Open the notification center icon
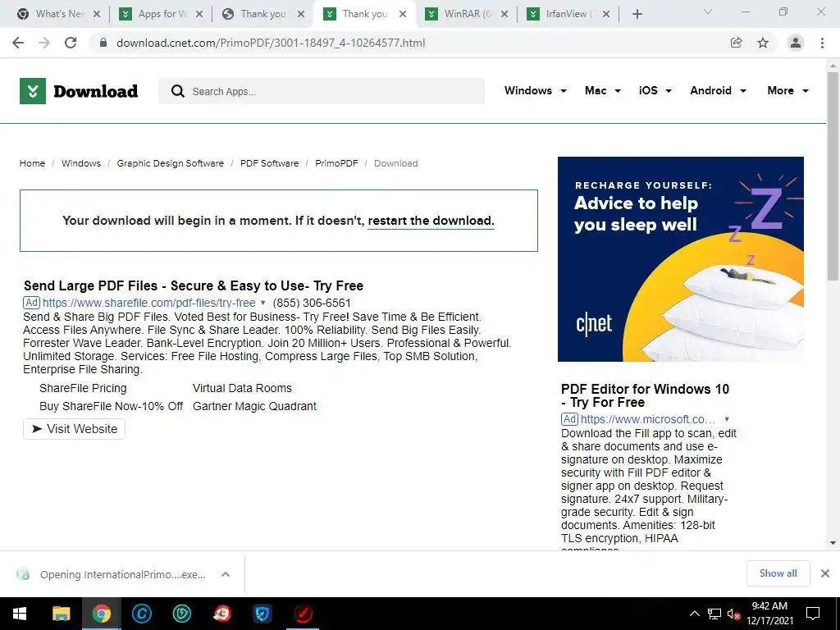The height and width of the screenshot is (630, 840). point(813,614)
